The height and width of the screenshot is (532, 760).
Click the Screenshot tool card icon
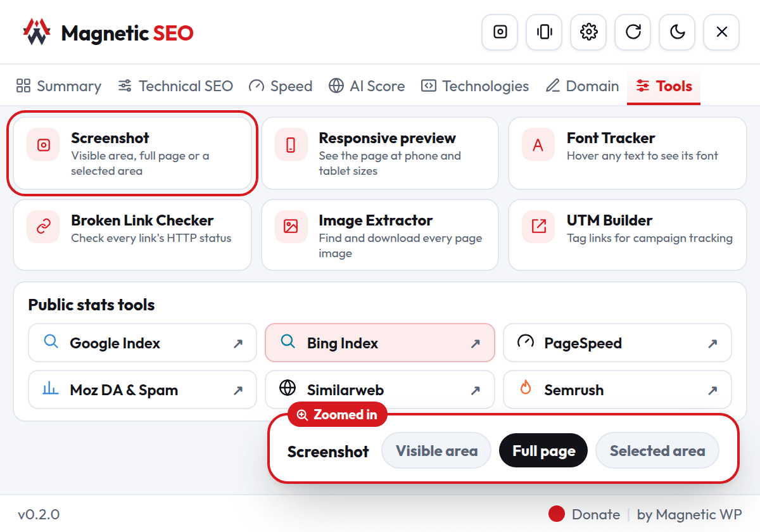[x=43, y=145]
